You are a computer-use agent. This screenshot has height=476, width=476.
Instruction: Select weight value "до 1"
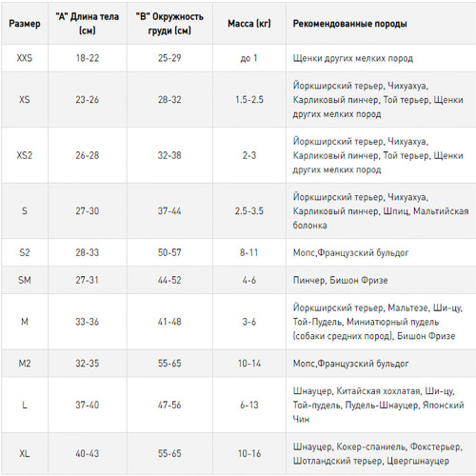pos(249,58)
